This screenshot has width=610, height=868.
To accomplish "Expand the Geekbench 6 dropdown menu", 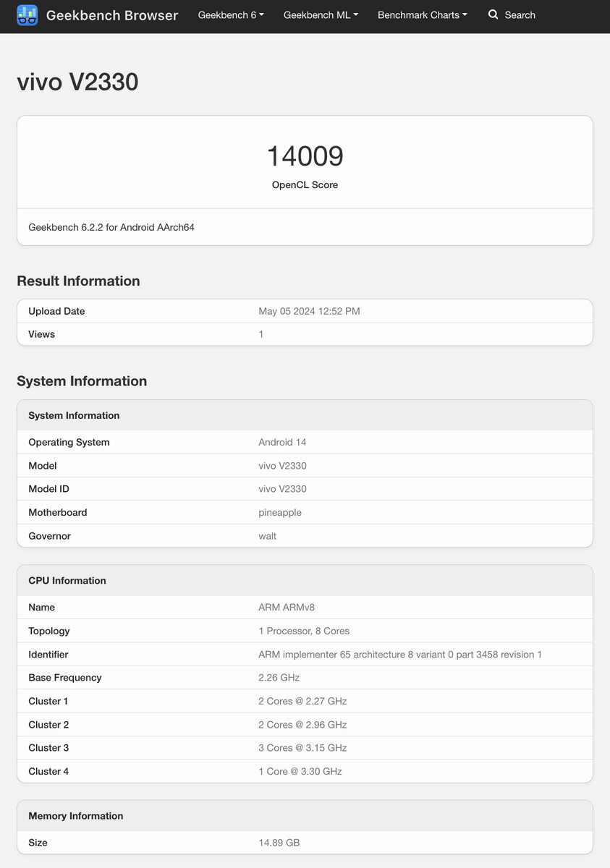I will click(231, 15).
